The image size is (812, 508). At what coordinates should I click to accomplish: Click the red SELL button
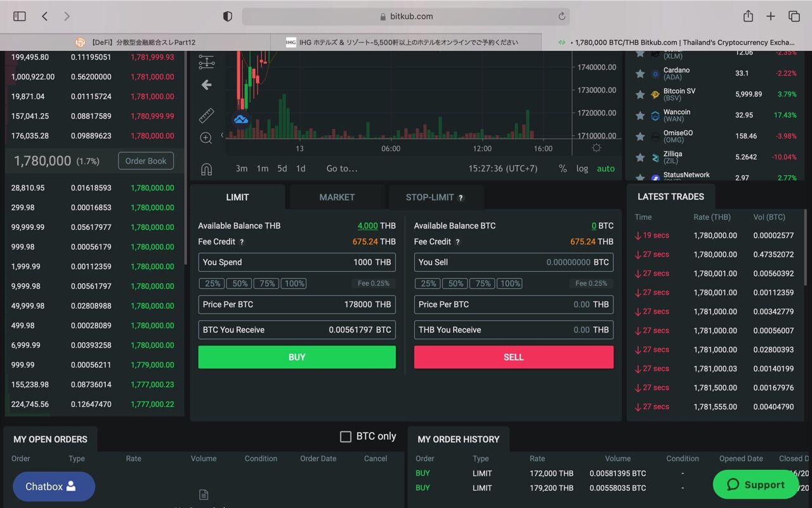click(514, 357)
